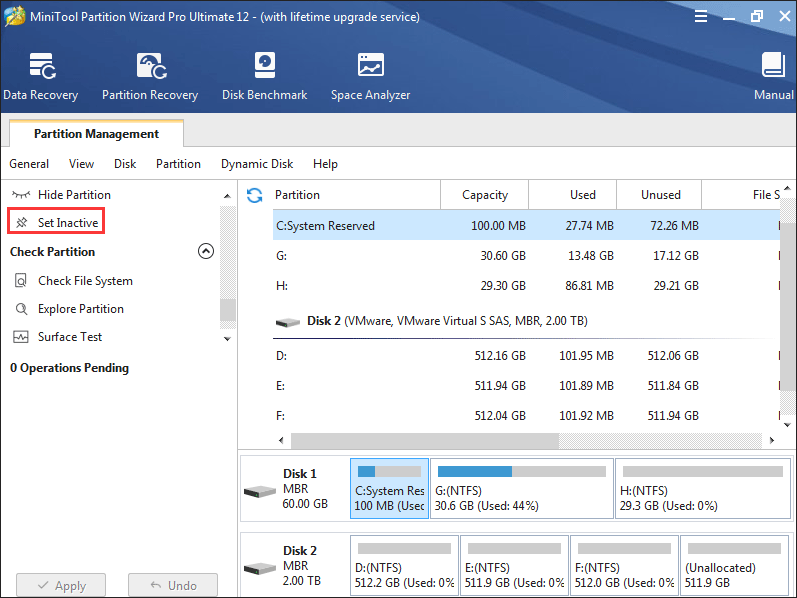Select F:(NTFS) block on Disk 2
The height and width of the screenshot is (598, 797).
point(624,565)
